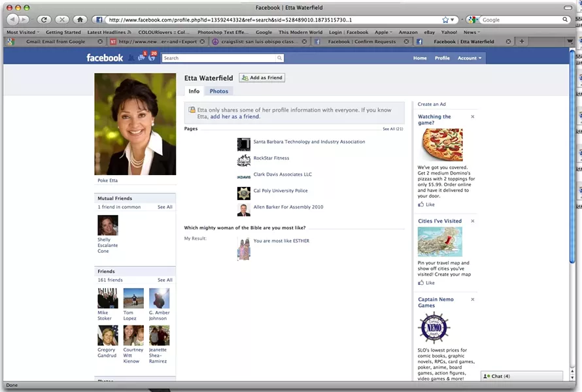Open Tom Lopez friend thumbnail
582x392 pixels.
[133, 298]
